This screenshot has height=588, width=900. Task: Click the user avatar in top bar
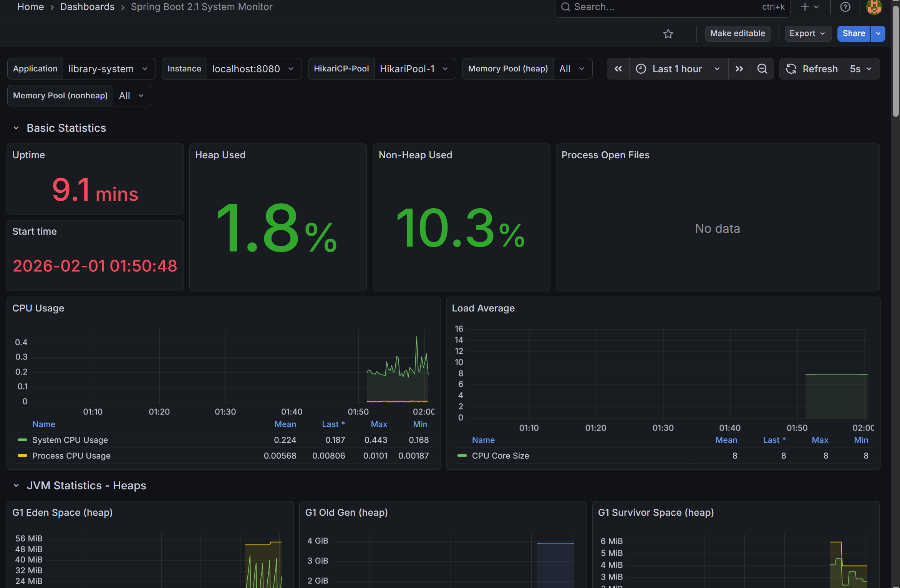tap(874, 7)
